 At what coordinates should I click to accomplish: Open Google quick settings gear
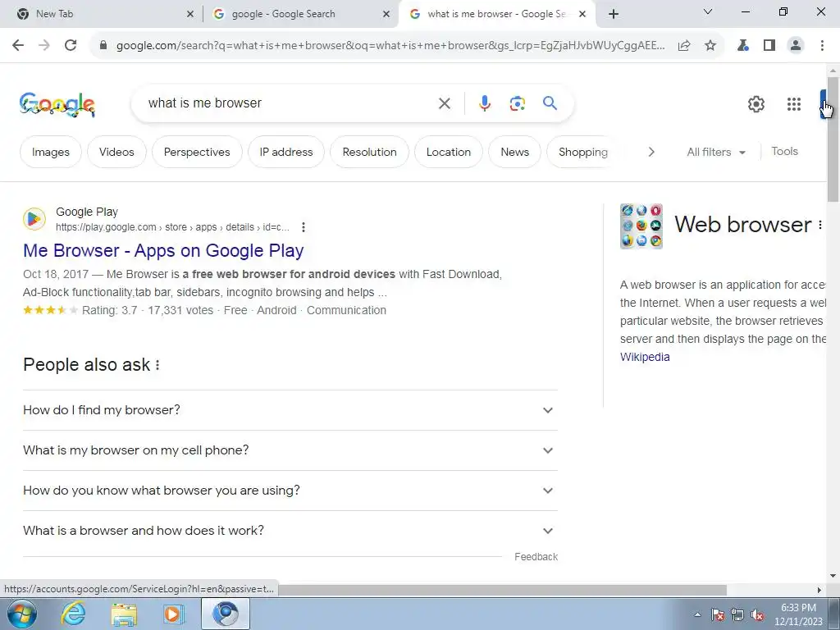tap(756, 104)
